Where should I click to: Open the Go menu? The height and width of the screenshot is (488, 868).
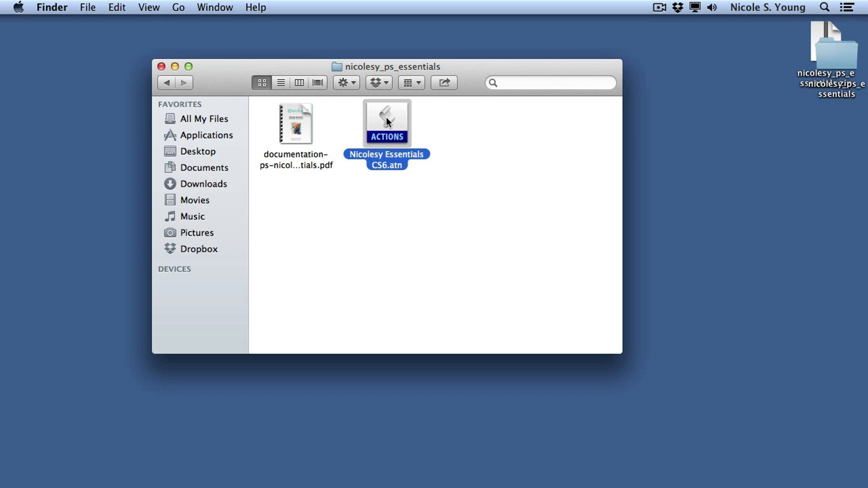click(x=178, y=7)
